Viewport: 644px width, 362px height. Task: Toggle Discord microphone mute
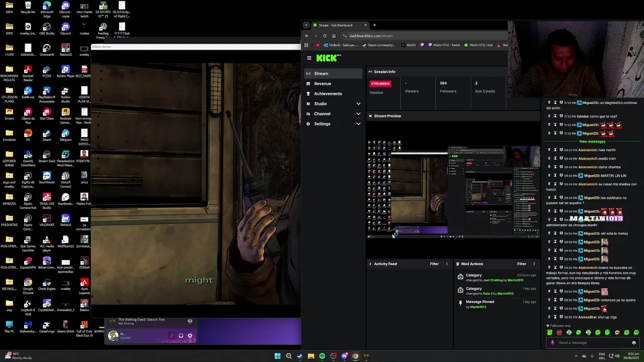coord(172,335)
